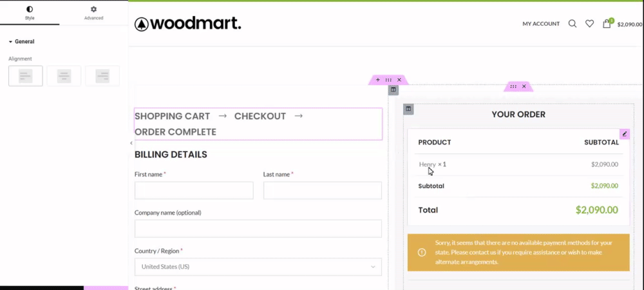The height and width of the screenshot is (290, 644).
Task: Select right alignment option
Action: pos(102,76)
